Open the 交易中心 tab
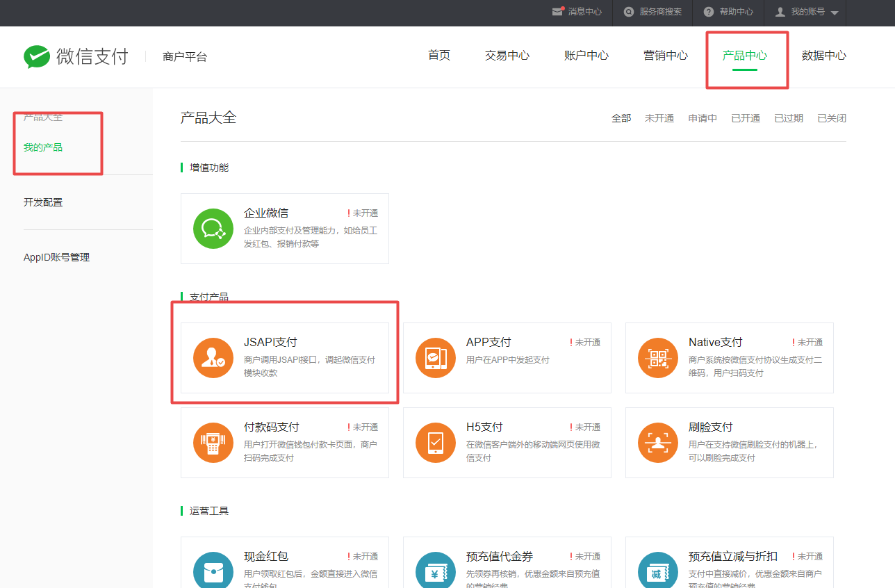 pos(507,56)
